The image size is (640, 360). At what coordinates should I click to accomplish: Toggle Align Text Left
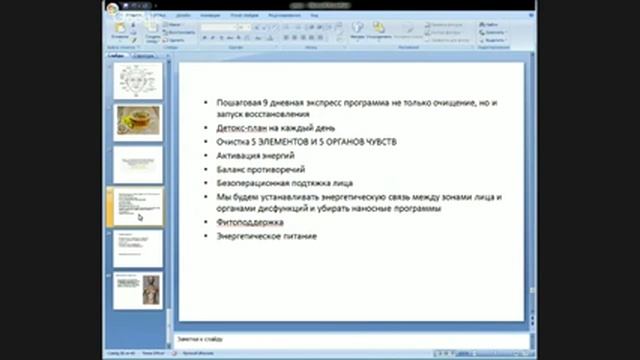point(286,38)
